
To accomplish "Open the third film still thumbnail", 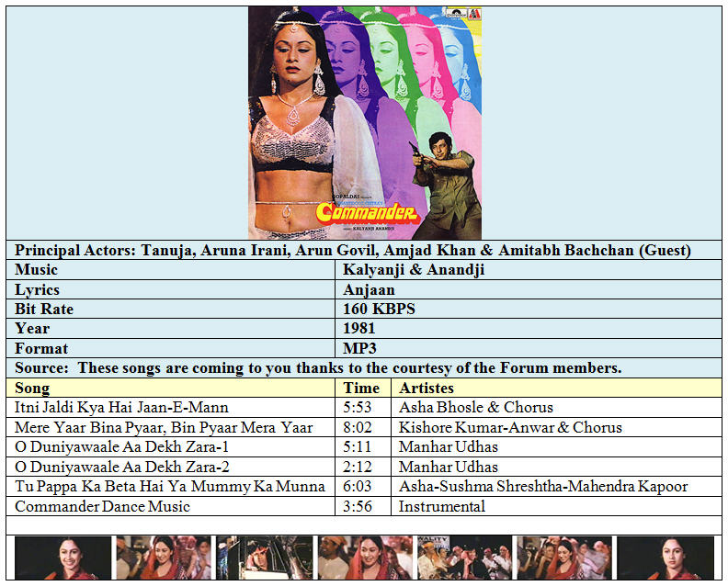I will (265, 558).
